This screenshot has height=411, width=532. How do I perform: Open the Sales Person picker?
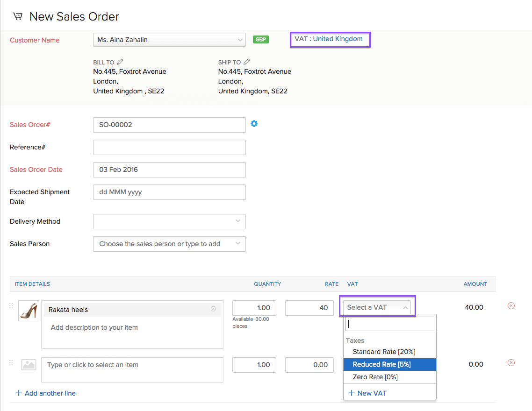169,244
